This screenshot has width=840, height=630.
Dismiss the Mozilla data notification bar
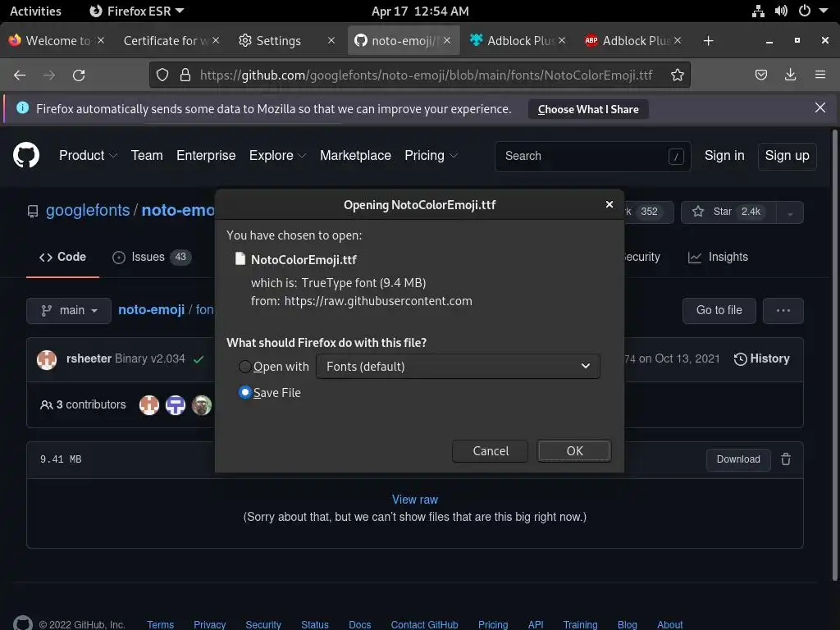(820, 107)
